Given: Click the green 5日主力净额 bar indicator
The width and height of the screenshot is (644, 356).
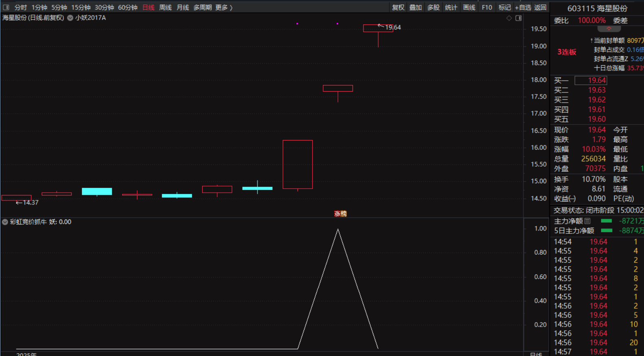Looking at the screenshot, I should coord(607,231).
